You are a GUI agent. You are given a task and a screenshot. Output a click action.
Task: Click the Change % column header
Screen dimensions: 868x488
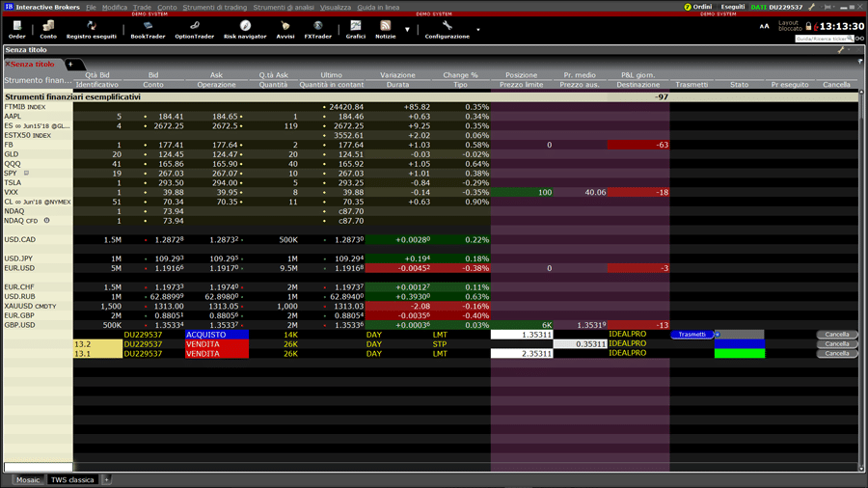pyautogui.click(x=460, y=74)
